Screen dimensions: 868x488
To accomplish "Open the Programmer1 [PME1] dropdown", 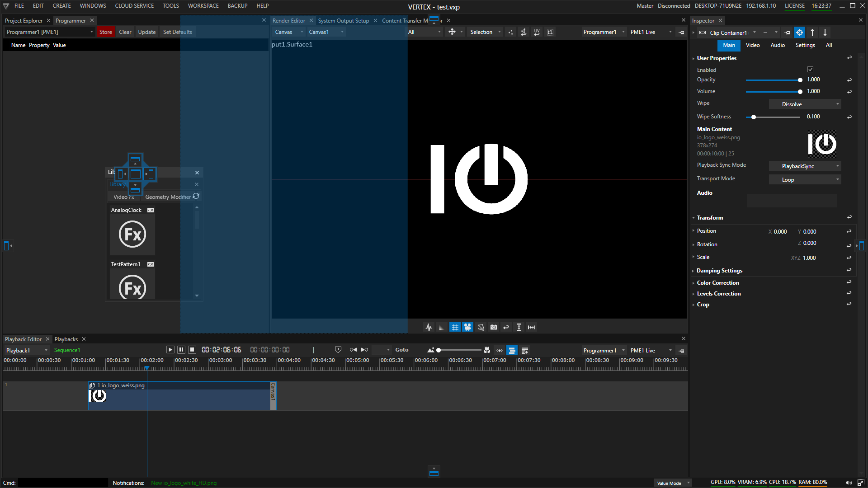I will pos(50,32).
